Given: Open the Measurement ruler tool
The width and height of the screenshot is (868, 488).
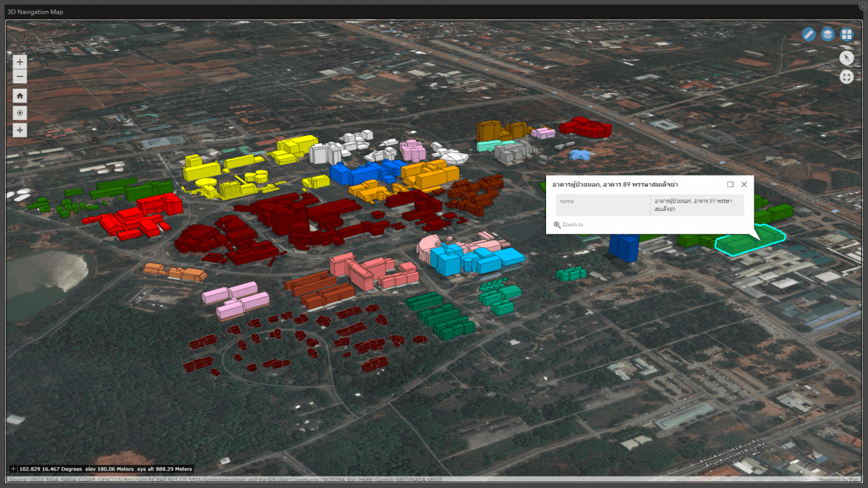Looking at the screenshot, I should pyautogui.click(x=809, y=35).
